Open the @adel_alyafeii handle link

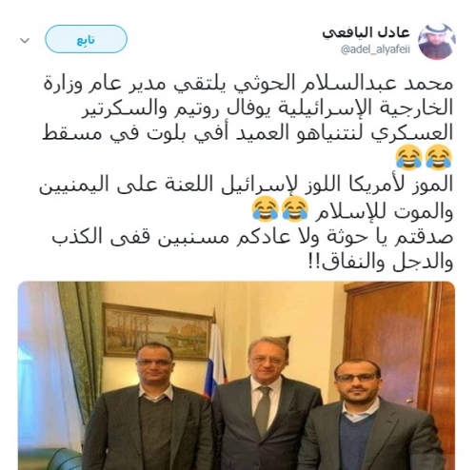[375, 49]
